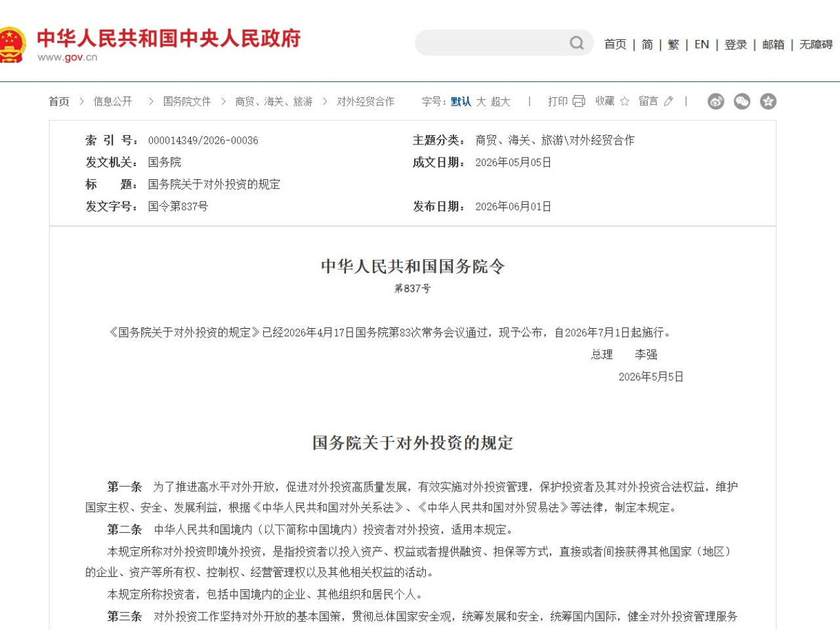Open 国务院文件 in the breadcrumb

(187, 101)
